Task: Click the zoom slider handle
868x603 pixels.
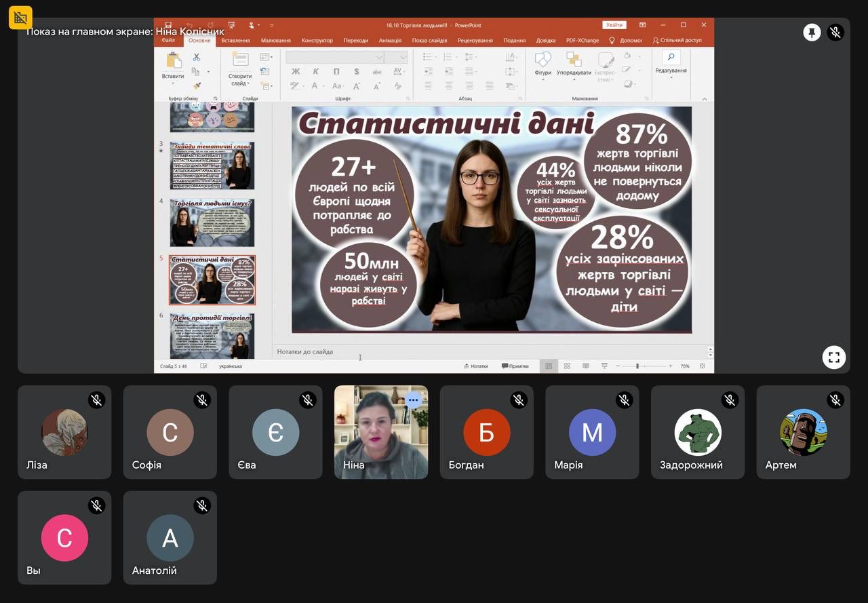Action: coord(637,366)
